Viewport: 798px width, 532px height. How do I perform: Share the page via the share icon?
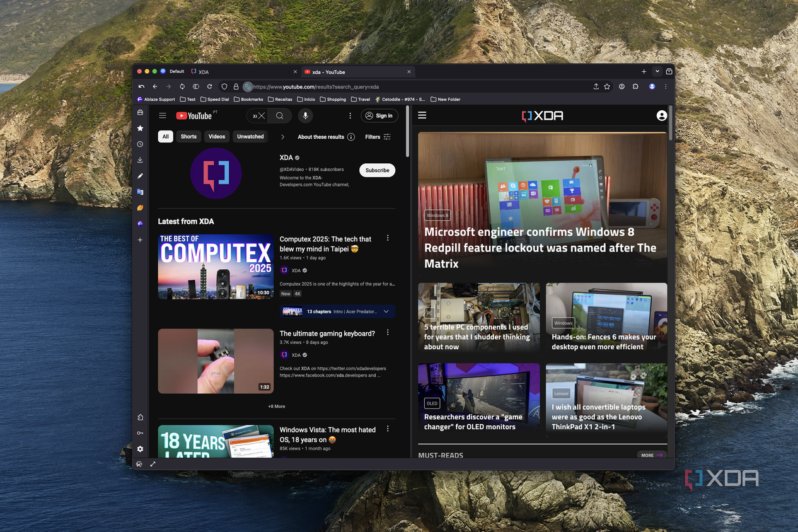point(596,86)
